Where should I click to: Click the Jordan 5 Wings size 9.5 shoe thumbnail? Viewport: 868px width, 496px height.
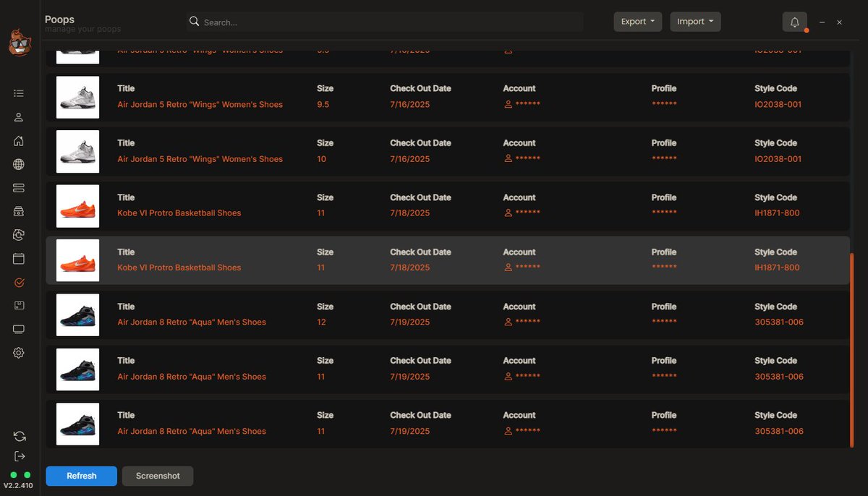tap(77, 97)
